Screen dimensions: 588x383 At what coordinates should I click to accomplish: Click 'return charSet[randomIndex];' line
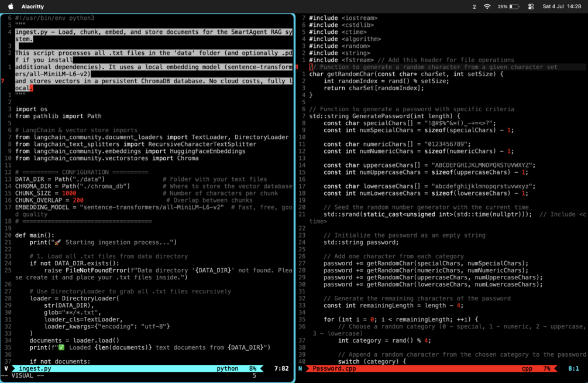click(373, 88)
